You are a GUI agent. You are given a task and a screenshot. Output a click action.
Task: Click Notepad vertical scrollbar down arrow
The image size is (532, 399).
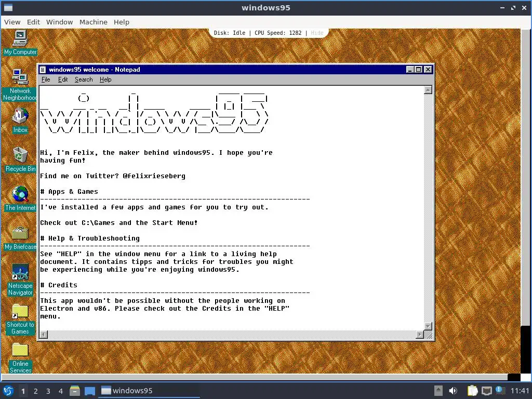pos(428,326)
